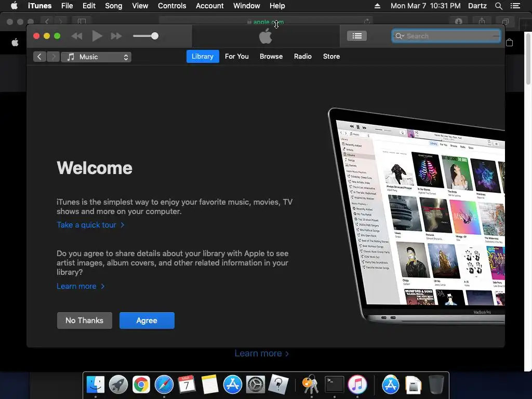Open Notification Center icon
The image size is (532, 399).
(x=515, y=6)
